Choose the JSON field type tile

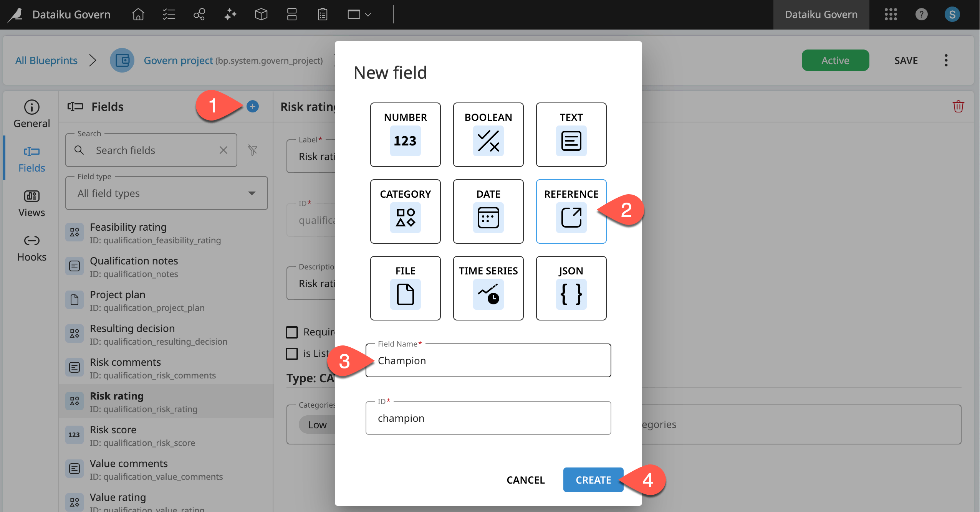click(x=571, y=288)
